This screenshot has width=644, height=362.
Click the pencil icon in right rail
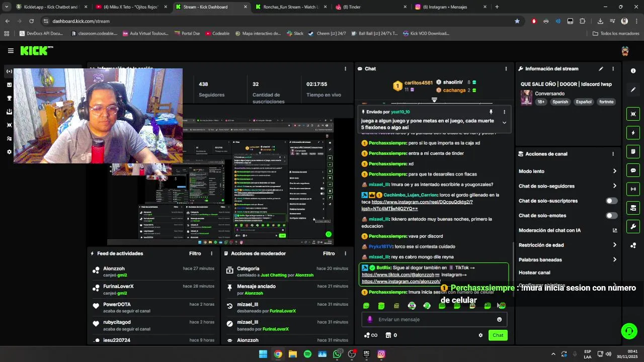pyautogui.click(x=633, y=89)
